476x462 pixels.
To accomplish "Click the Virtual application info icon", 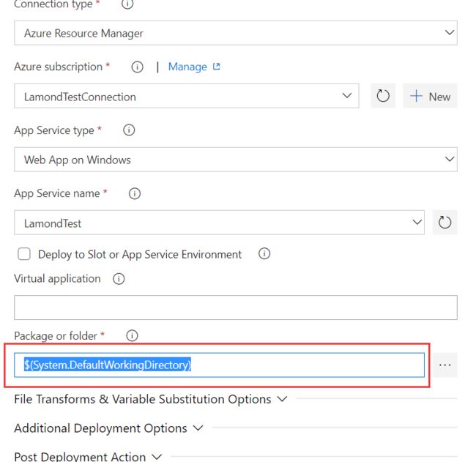I will (x=119, y=279).
